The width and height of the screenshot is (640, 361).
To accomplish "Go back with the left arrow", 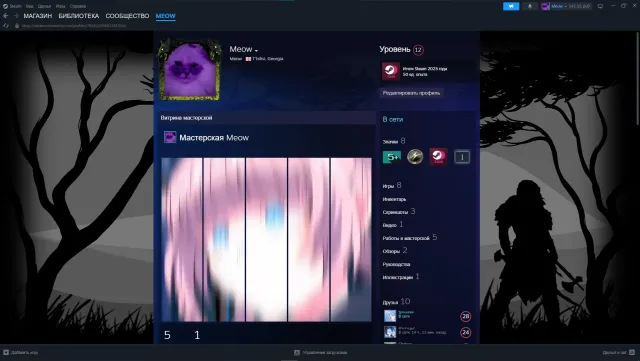I will click(x=6, y=16).
